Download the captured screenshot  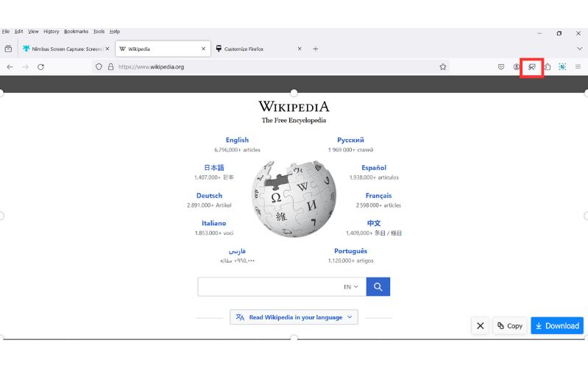(x=557, y=325)
